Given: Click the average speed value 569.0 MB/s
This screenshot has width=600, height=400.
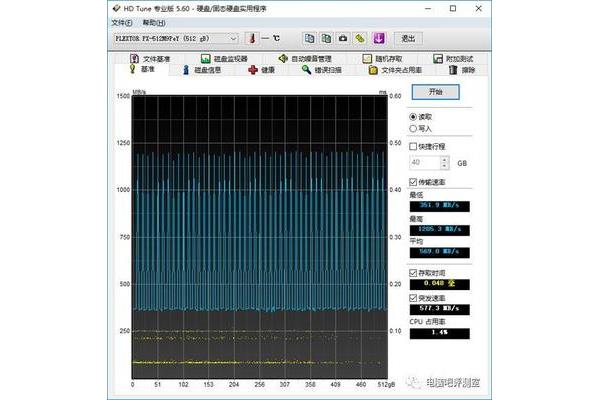Looking at the screenshot, I should point(440,252).
